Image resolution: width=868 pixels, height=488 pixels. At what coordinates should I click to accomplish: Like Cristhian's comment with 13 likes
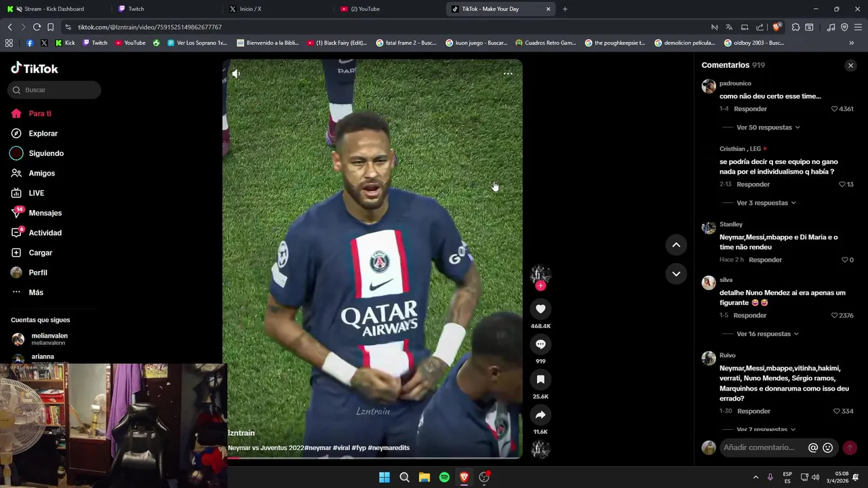842,184
